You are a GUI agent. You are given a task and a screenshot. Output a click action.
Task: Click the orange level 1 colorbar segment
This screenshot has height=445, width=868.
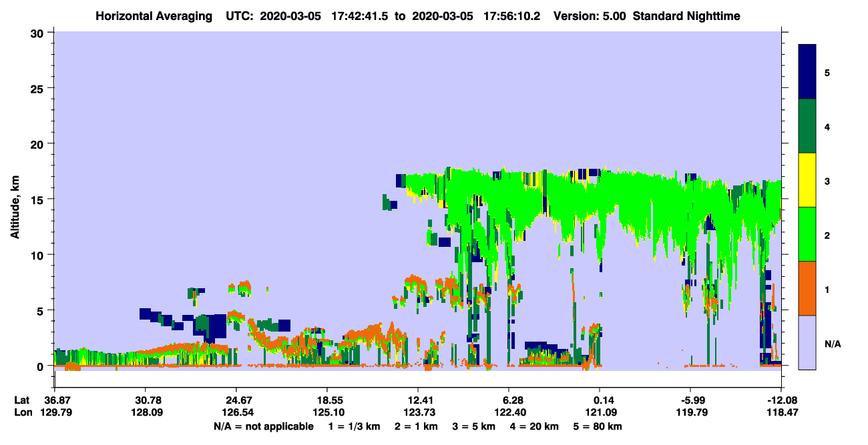(807, 288)
